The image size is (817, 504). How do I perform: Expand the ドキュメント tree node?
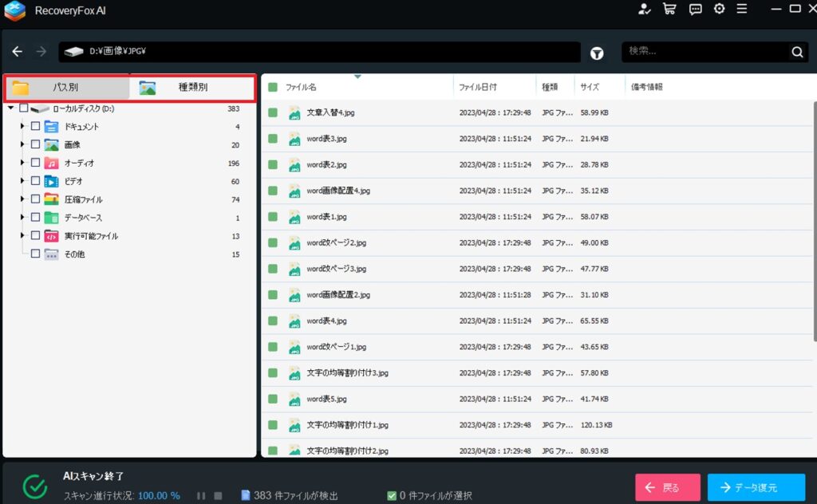pyautogui.click(x=22, y=126)
